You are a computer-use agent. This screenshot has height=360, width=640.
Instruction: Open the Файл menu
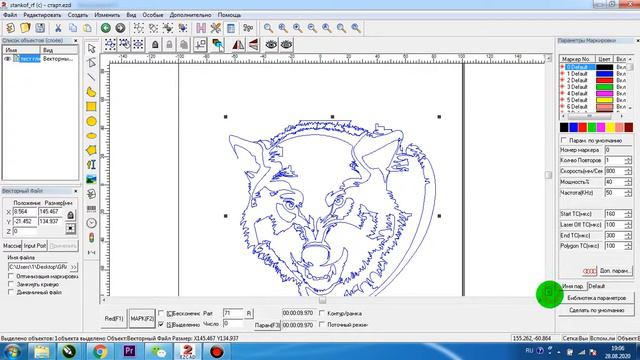pyautogui.click(x=10, y=15)
